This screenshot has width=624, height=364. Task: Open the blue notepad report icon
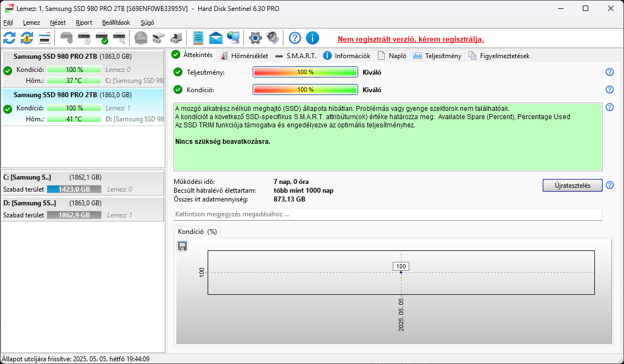[198, 38]
